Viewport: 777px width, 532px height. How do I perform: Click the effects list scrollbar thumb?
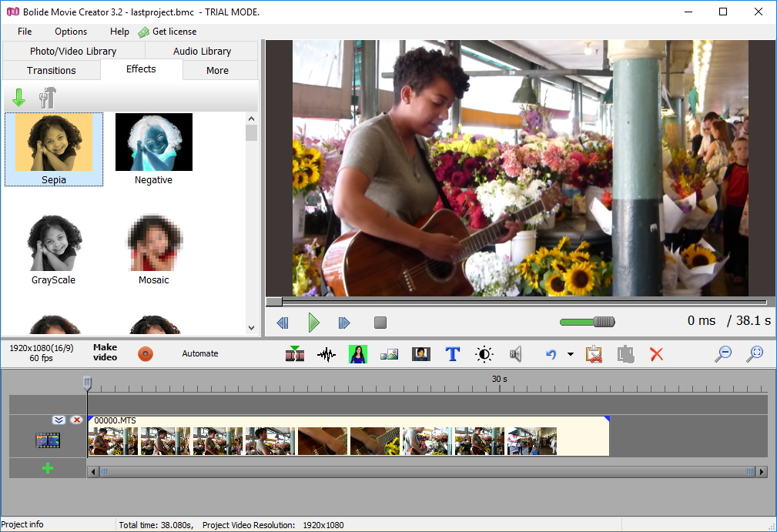(x=251, y=132)
